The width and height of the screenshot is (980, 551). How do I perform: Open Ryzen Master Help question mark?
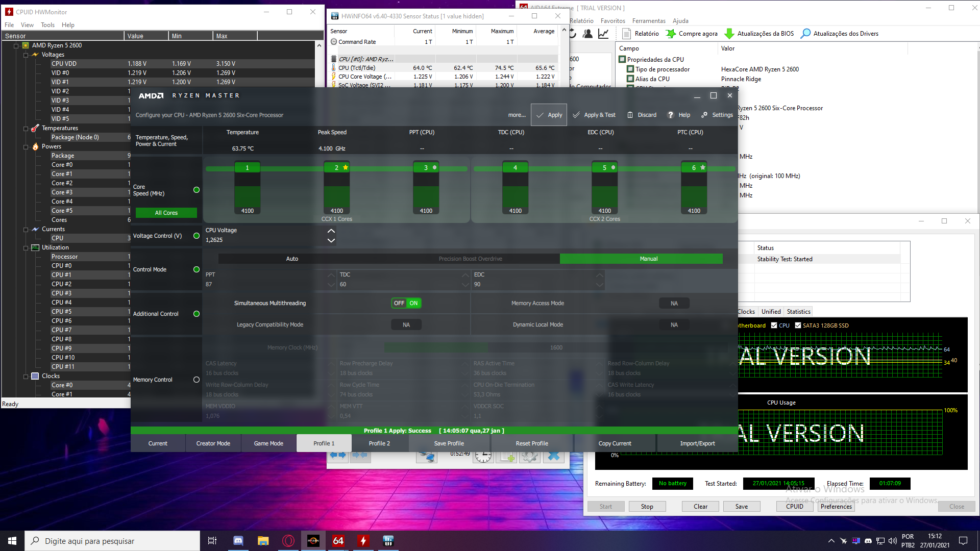click(x=671, y=115)
